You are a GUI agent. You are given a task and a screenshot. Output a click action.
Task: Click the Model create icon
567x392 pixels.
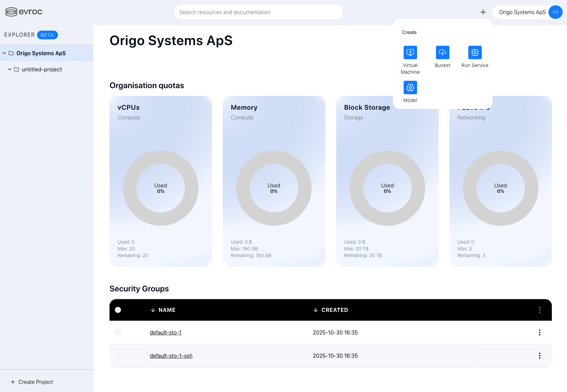point(410,87)
